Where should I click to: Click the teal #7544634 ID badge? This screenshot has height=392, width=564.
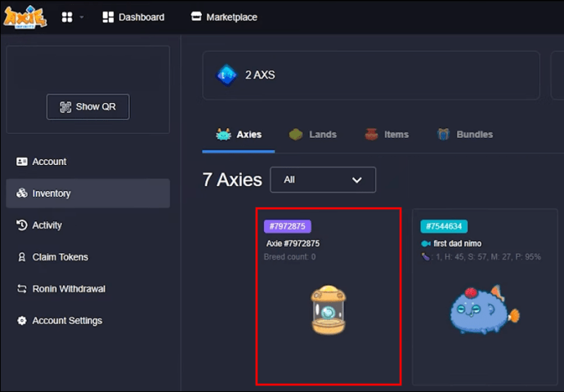(x=444, y=226)
